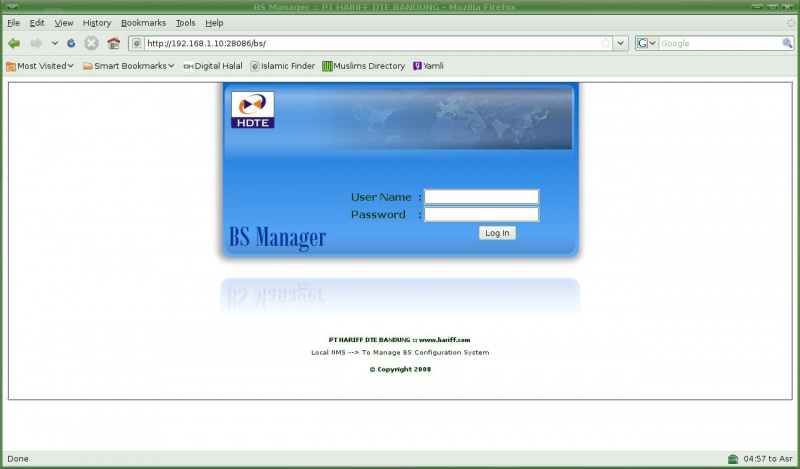Open the Google search engine selector
This screenshot has height=469, width=800.
(x=645, y=44)
